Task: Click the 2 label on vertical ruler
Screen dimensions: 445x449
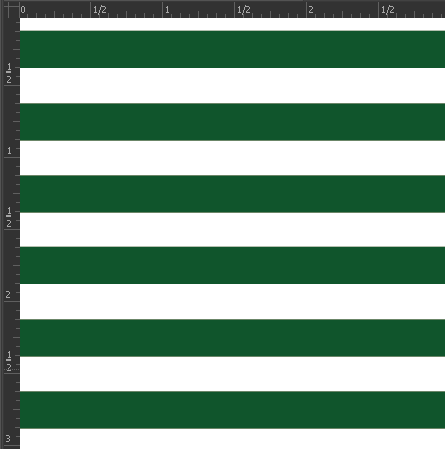Action: click(x=8, y=295)
